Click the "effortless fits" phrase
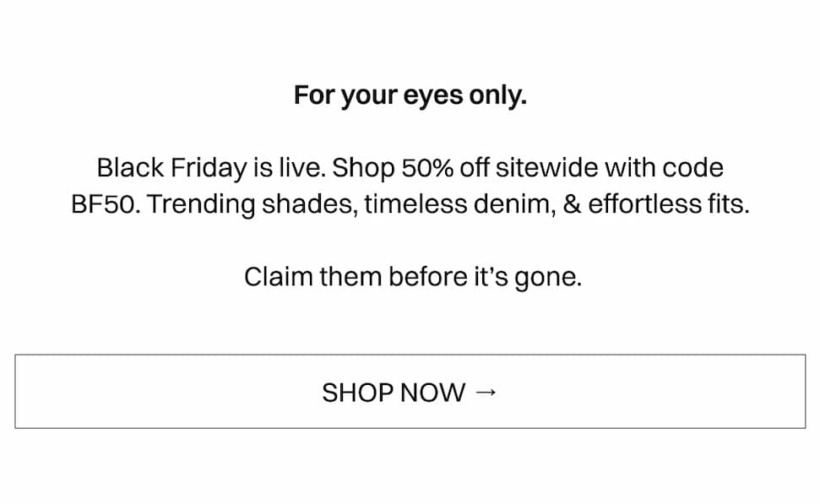The image size is (820, 504). [x=668, y=205]
